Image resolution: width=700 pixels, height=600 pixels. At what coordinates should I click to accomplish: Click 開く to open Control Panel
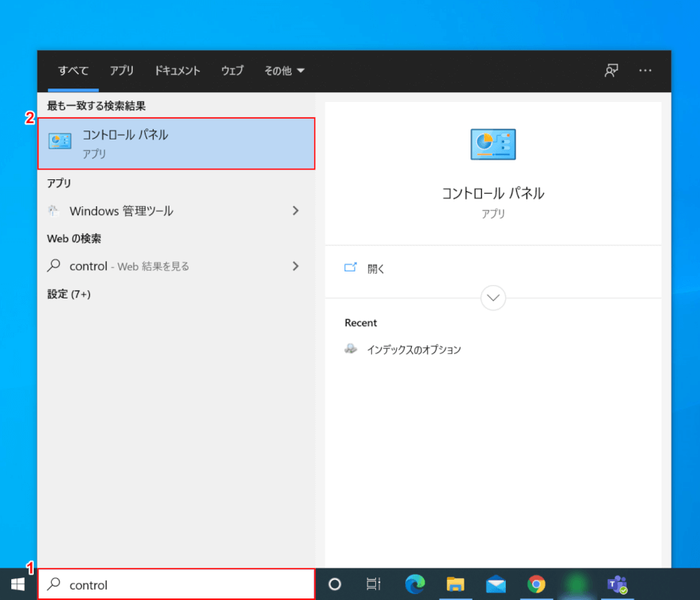[375, 268]
